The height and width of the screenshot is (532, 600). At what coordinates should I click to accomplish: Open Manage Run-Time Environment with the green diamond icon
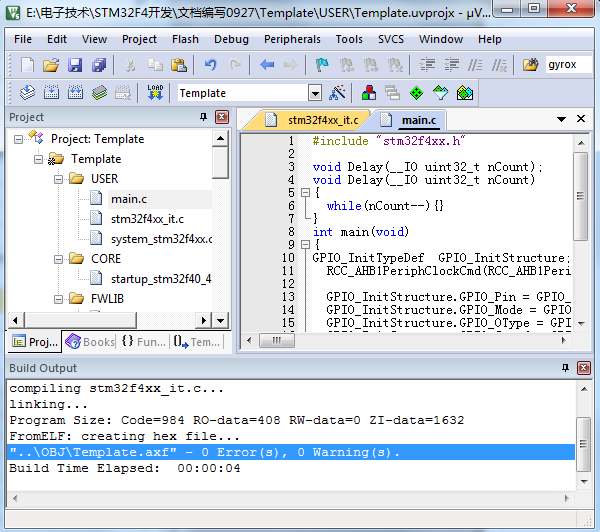pos(416,93)
